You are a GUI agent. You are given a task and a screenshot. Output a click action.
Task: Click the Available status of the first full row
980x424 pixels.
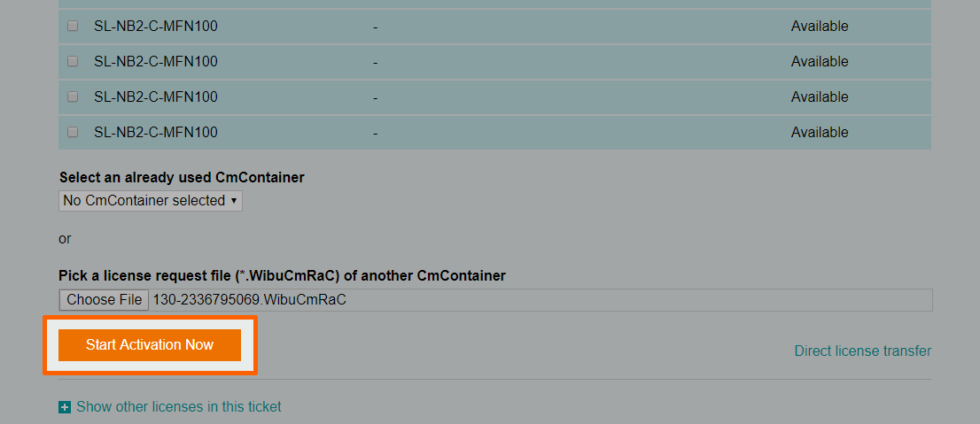point(820,27)
